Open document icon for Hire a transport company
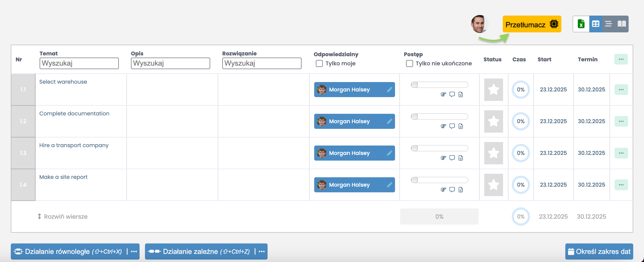Viewport: 644px width, 262px height. 461,158
